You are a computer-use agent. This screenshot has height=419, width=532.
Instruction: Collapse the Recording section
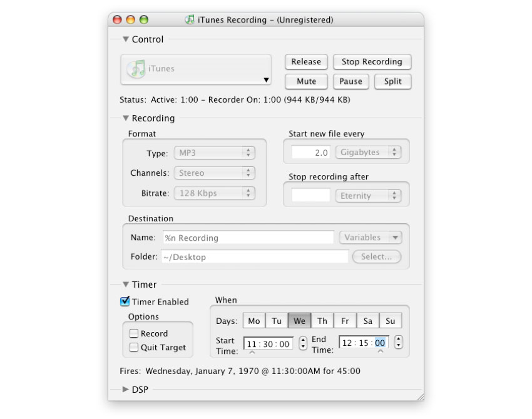[126, 118]
